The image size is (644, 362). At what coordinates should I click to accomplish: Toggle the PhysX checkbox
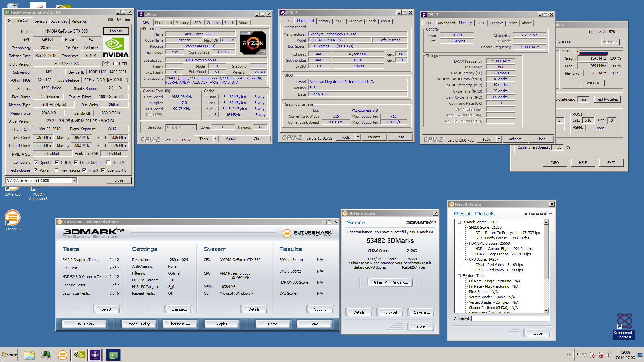pyautogui.click(x=84, y=170)
